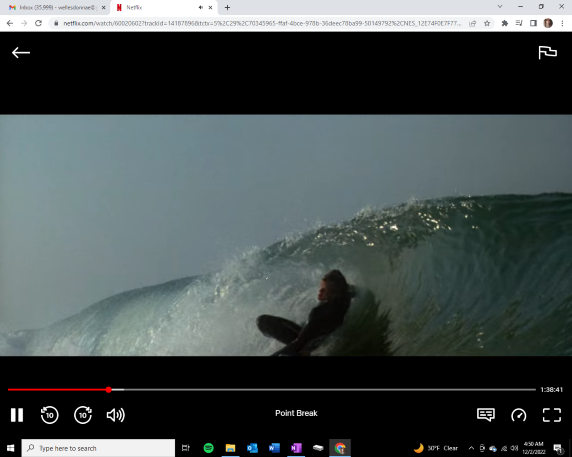Go back in Chrome browser
The width and height of the screenshot is (572, 457).
point(10,23)
